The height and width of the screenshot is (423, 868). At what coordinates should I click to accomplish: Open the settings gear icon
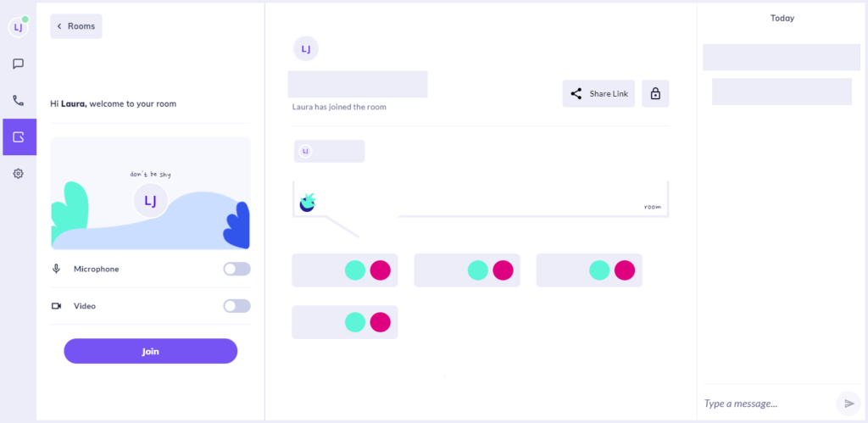[19, 173]
